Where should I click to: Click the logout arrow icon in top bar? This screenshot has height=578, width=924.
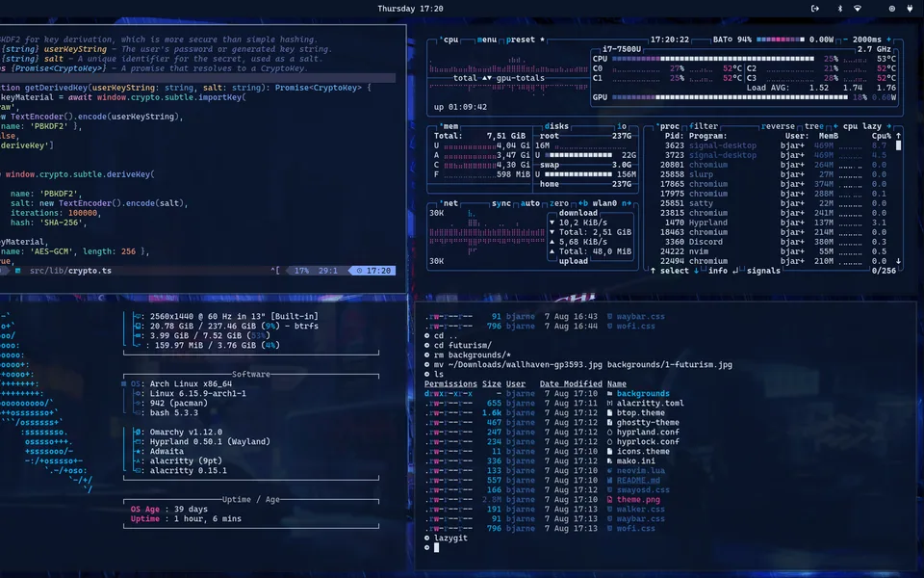(x=815, y=9)
